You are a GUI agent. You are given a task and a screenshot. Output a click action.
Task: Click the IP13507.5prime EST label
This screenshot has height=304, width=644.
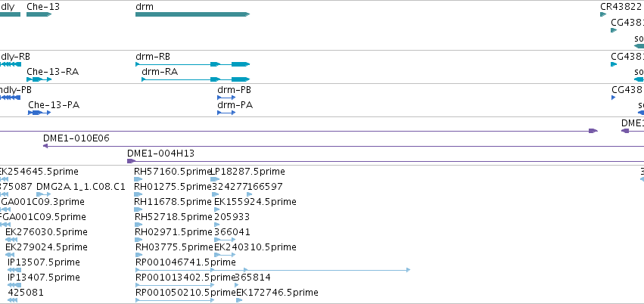coord(44,262)
